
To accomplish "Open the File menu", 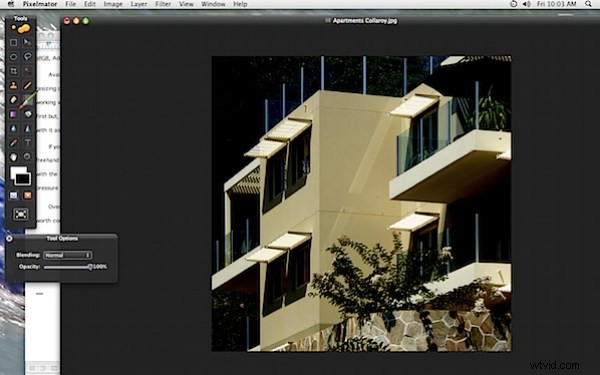I will point(70,4).
